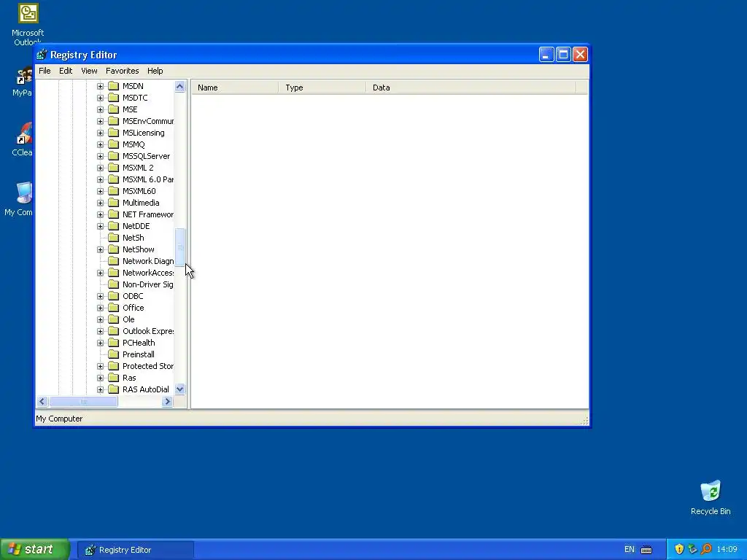747x560 pixels.
Task: Open the Help menu
Action: [155, 71]
